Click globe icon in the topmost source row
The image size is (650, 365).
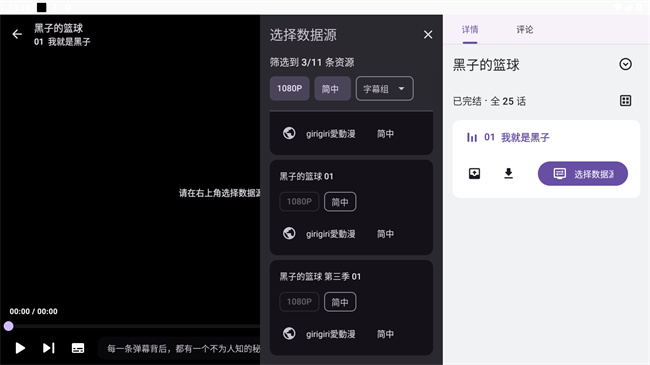click(289, 133)
